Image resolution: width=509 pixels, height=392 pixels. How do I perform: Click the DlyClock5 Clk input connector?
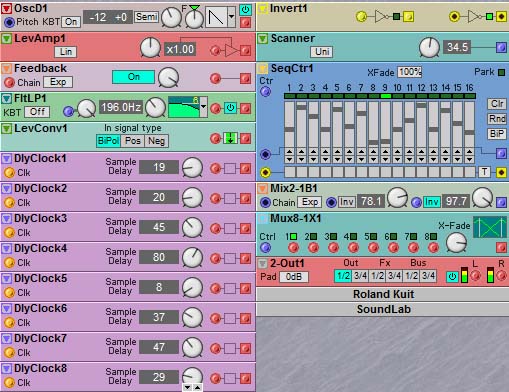tap(9, 293)
